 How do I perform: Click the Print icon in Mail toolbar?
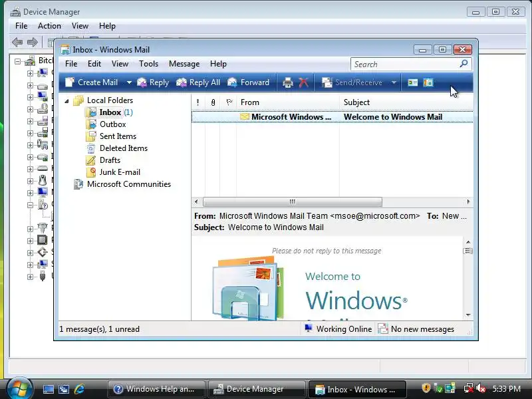tap(288, 82)
